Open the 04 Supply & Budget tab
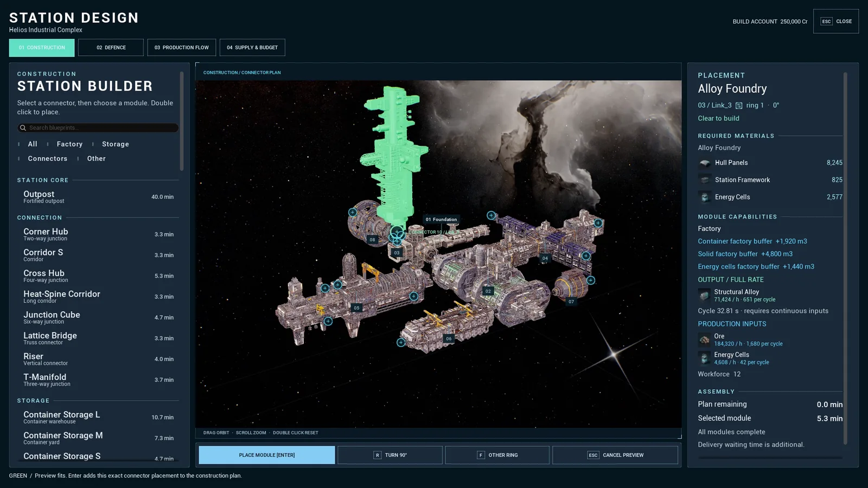 pyautogui.click(x=252, y=48)
